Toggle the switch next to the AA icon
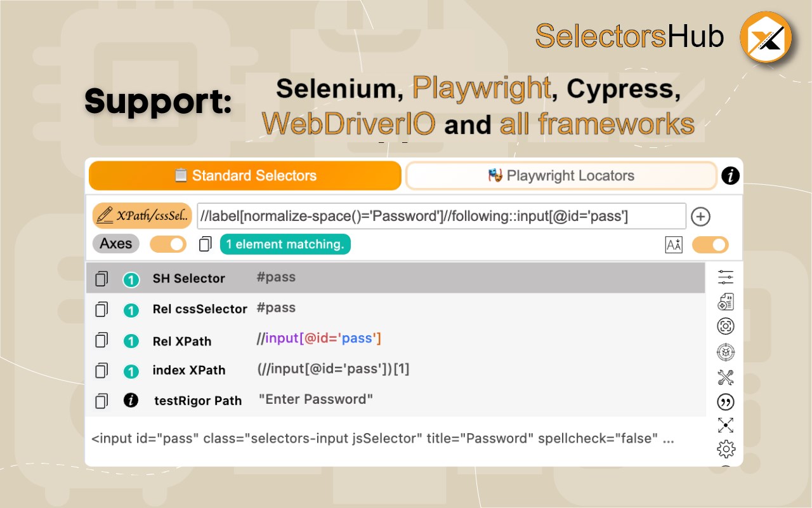Viewport: 812px width, 508px height. pyautogui.click(x=710, y=245)
